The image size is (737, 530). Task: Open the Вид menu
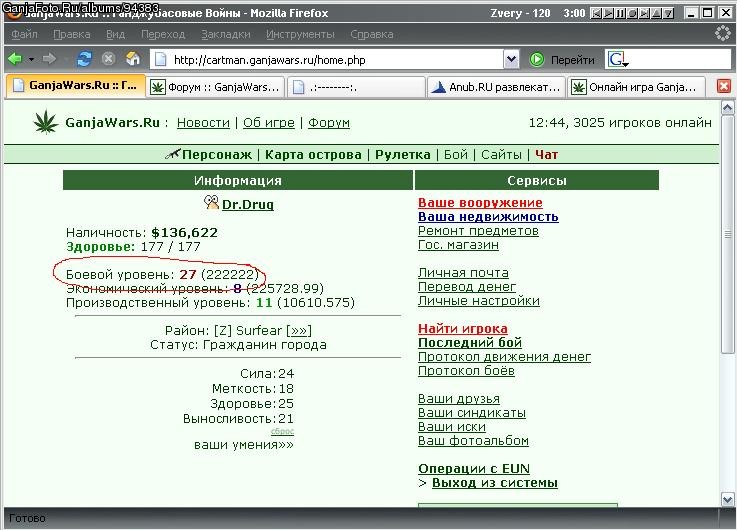point(115,34)
